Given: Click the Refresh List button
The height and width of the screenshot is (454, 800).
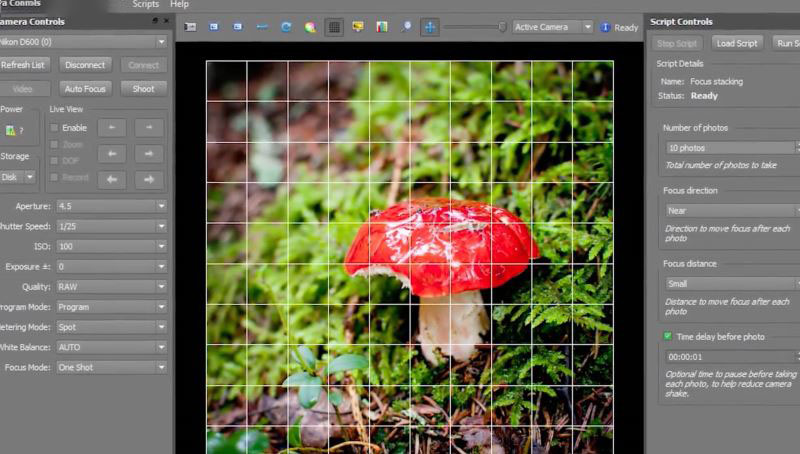Looking at the screenshot, I should coord(23,65).
